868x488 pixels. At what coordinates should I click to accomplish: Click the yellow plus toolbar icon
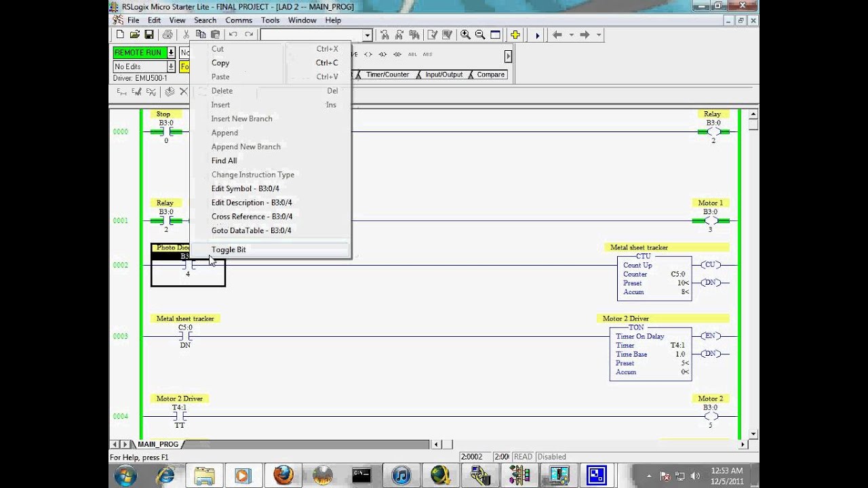pos(515,35)
